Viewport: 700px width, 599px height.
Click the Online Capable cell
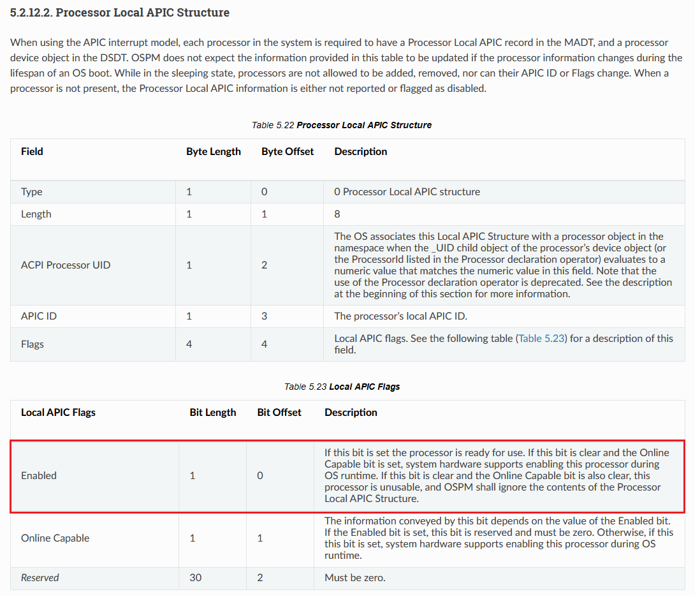[x=55, y=538]
